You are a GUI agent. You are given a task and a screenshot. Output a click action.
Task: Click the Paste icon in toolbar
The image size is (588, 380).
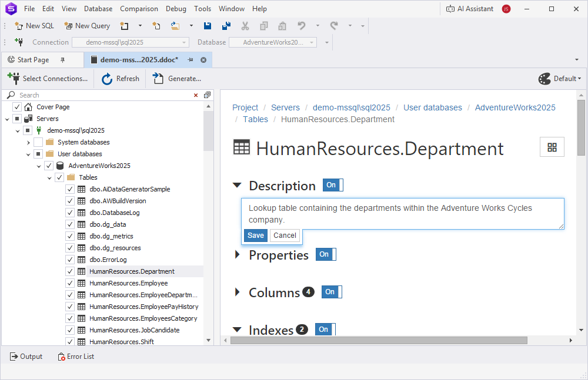pos(282,26)
